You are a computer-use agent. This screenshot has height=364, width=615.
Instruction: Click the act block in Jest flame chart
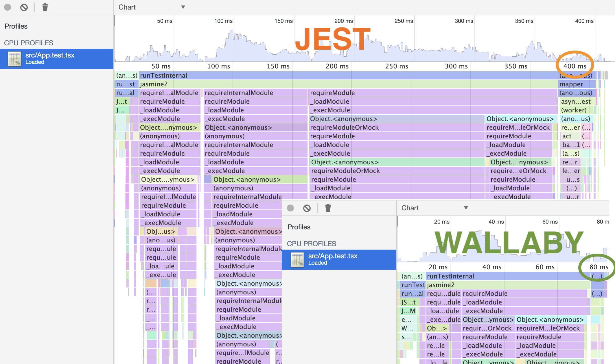coord(570,136)
